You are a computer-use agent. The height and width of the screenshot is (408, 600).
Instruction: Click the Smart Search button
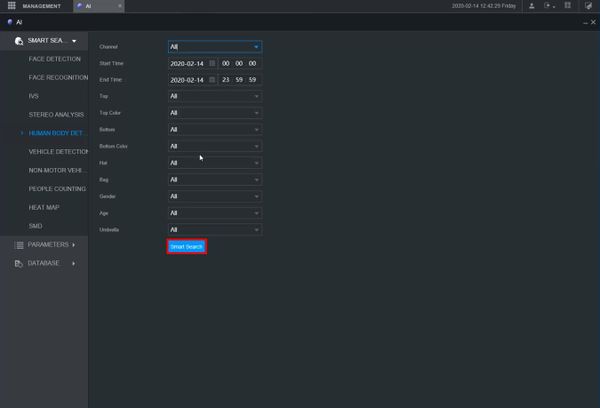[187, 247]
